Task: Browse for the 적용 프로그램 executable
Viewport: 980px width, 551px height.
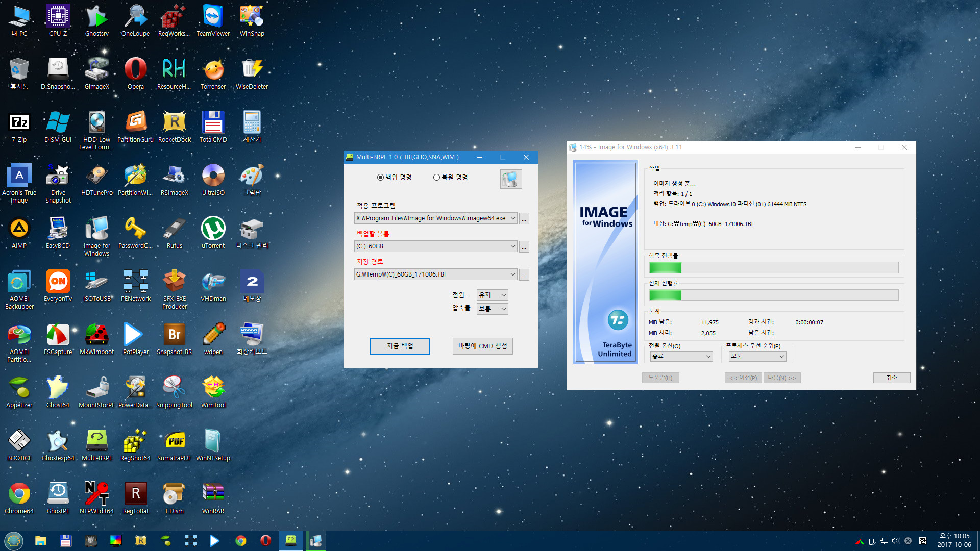Action: pos(524,219)
